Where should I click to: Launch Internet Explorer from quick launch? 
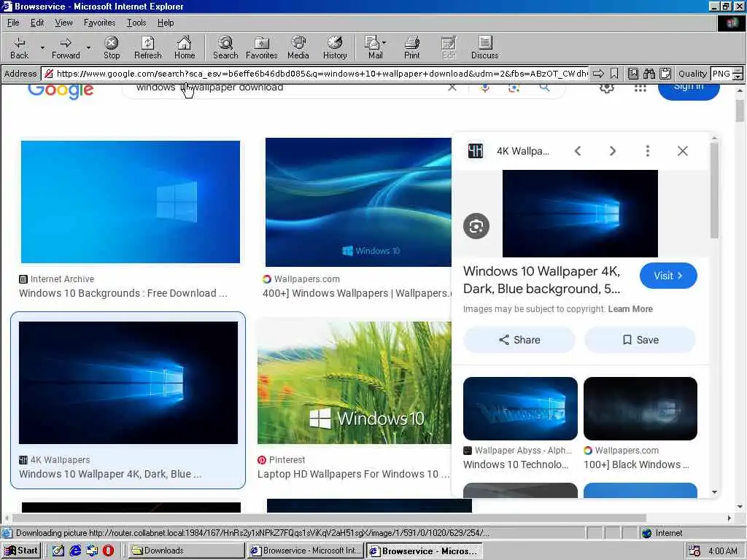point(75,551)
